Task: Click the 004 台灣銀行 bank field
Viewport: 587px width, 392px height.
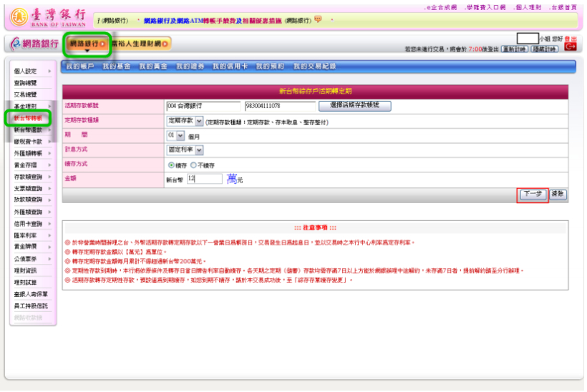Action: (x=203, y=107)
